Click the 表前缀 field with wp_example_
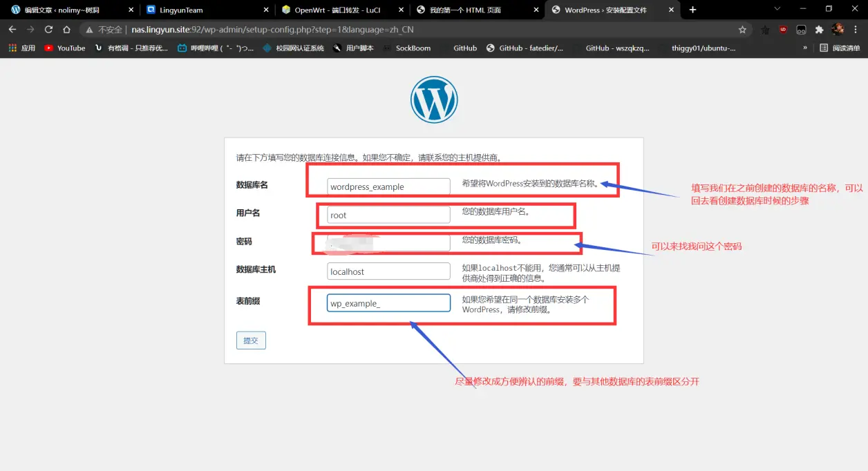 click(388, 303)
